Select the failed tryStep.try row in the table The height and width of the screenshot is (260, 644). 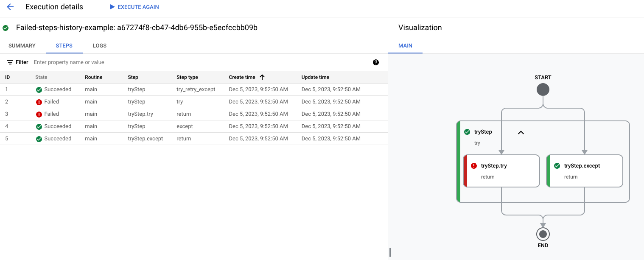coord(170,114)
